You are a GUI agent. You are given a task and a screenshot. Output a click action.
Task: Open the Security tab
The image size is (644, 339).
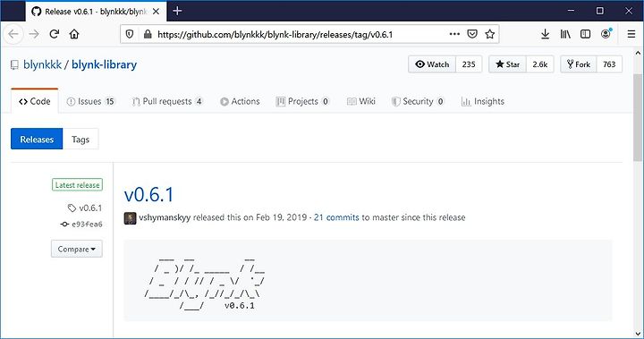[x=418, y=101]
